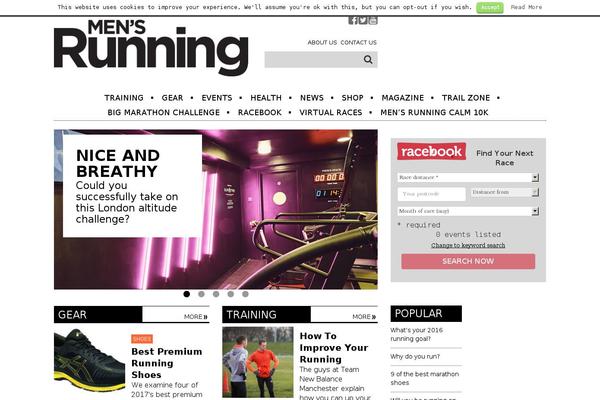Select the first carousel dot

(186, 294)
